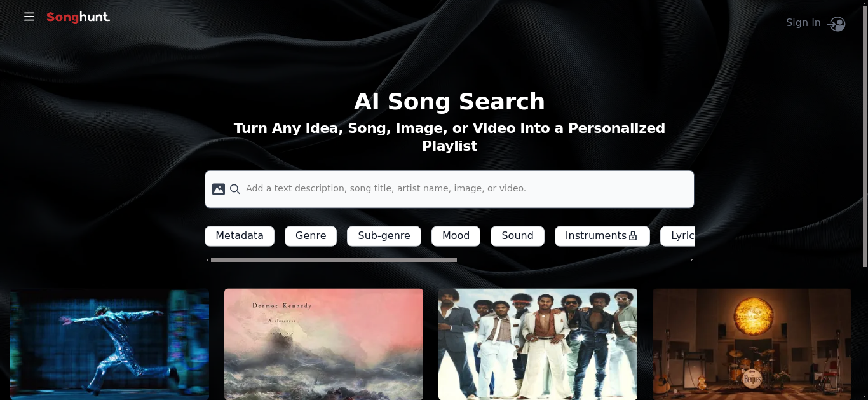Click the magnifying glass search icon

(235, 189)
